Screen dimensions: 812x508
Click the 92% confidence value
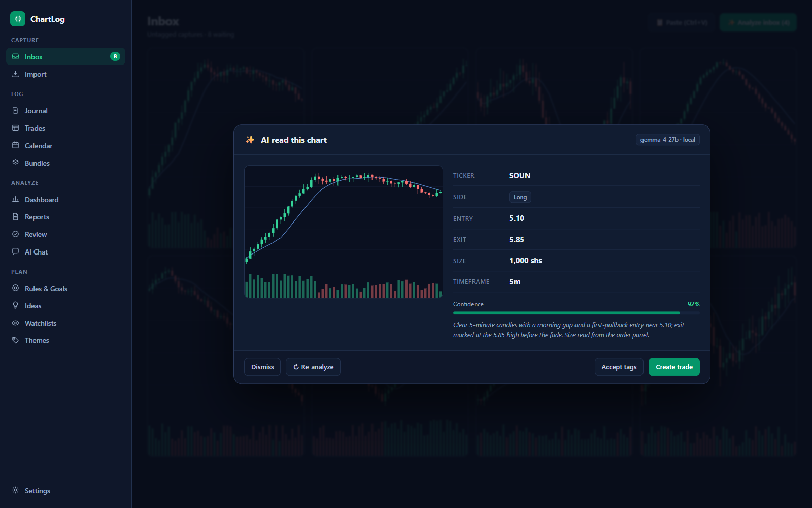(x=693, y=304)
